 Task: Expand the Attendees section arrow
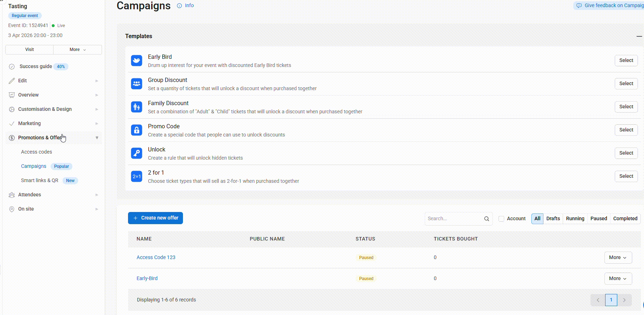(x=97, y=195)
